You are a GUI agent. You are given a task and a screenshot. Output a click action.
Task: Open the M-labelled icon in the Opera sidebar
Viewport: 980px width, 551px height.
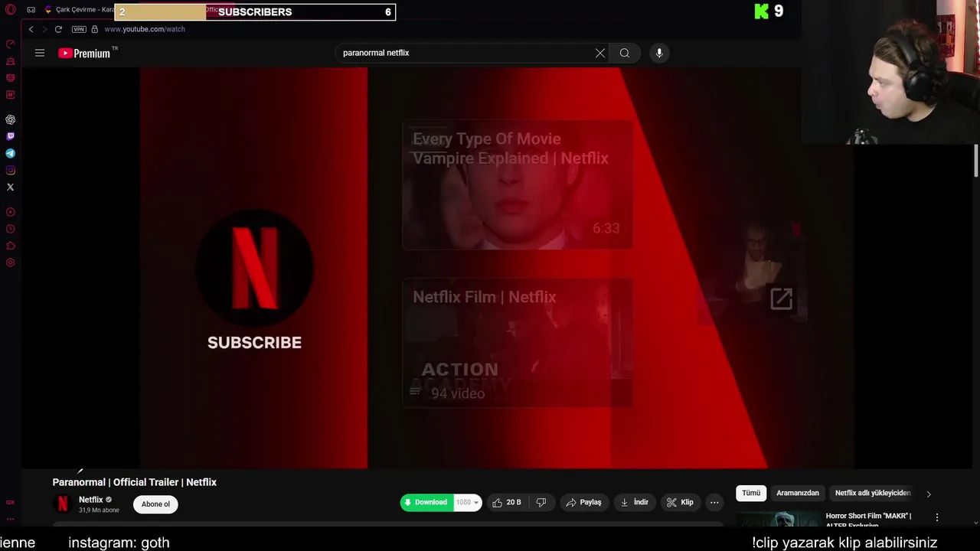click(11, 95)
